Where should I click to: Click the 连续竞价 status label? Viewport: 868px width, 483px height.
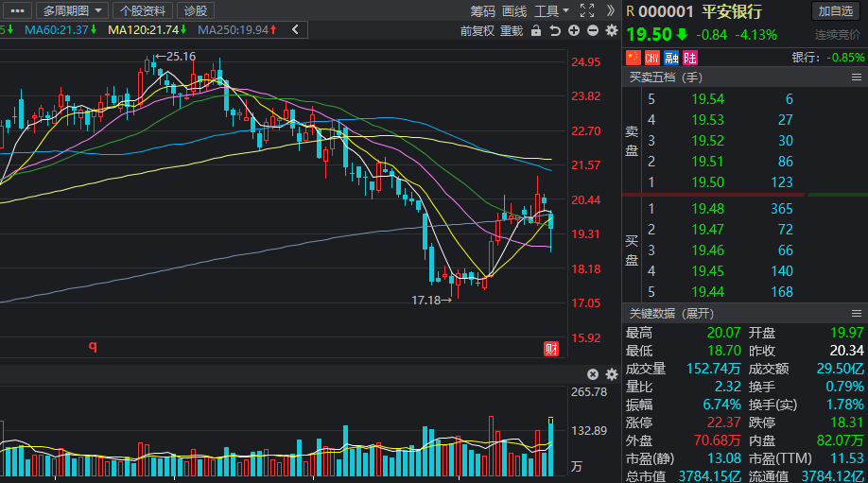(x=838, y=35)
